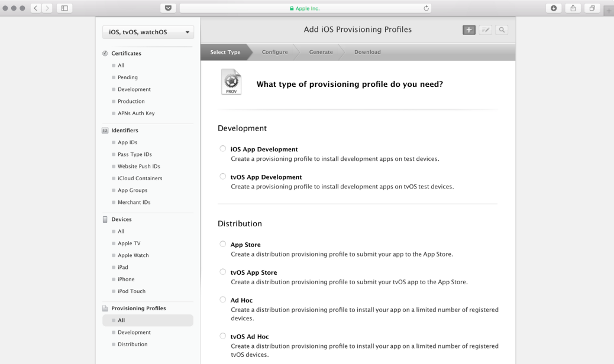
Task: Click the add profile plus icon
Action: pos(469,30)
